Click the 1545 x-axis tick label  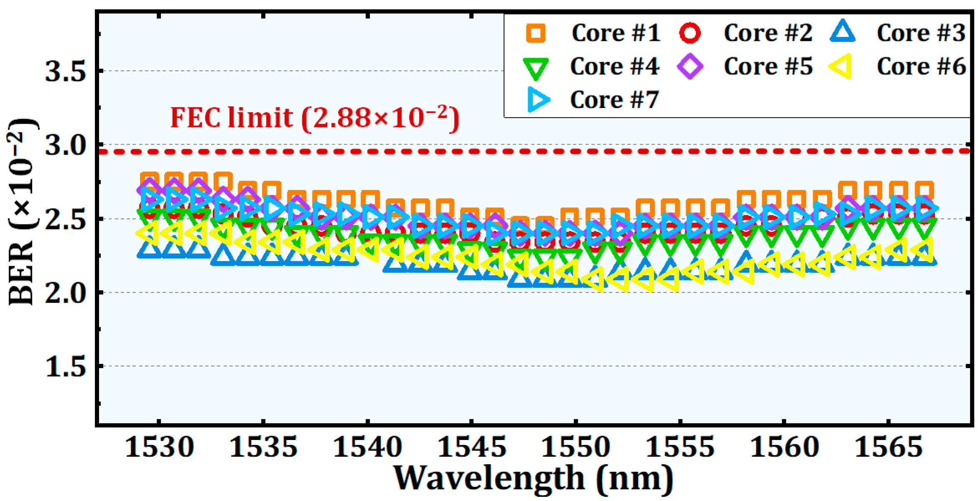point(472,447)
